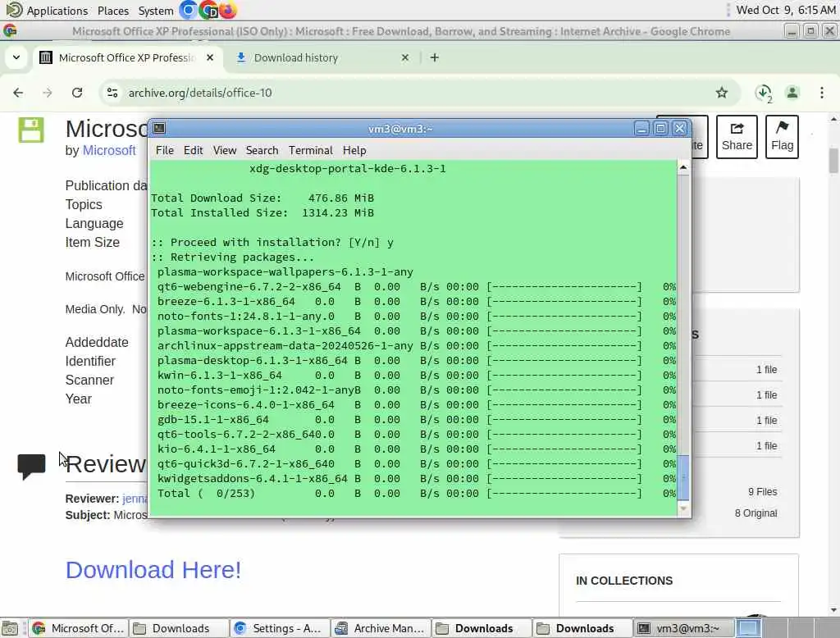Launch Chromium from the top panel
The width and height of the screenshot is (840, 638).
(x=188, y=10)
